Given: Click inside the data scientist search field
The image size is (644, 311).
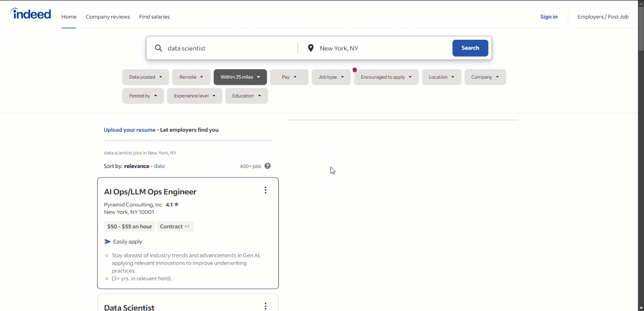Looking at the screenshot, I should [x=216, y=48].
